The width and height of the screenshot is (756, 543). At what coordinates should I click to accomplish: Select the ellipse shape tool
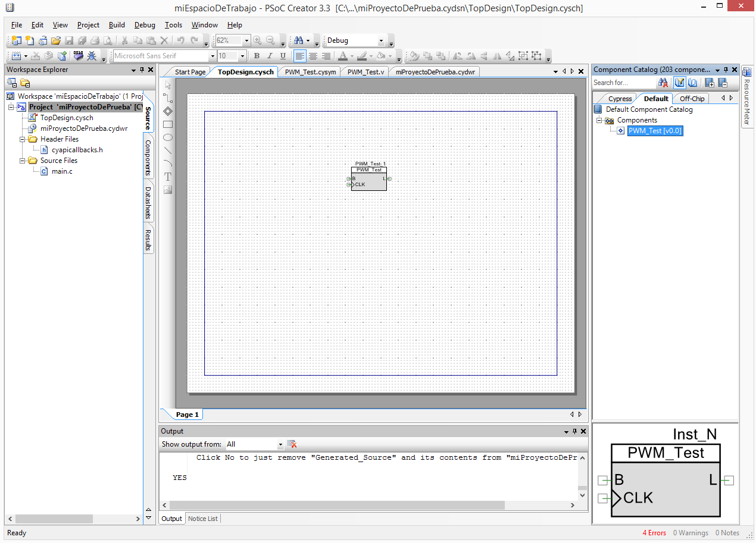(168, 137)
